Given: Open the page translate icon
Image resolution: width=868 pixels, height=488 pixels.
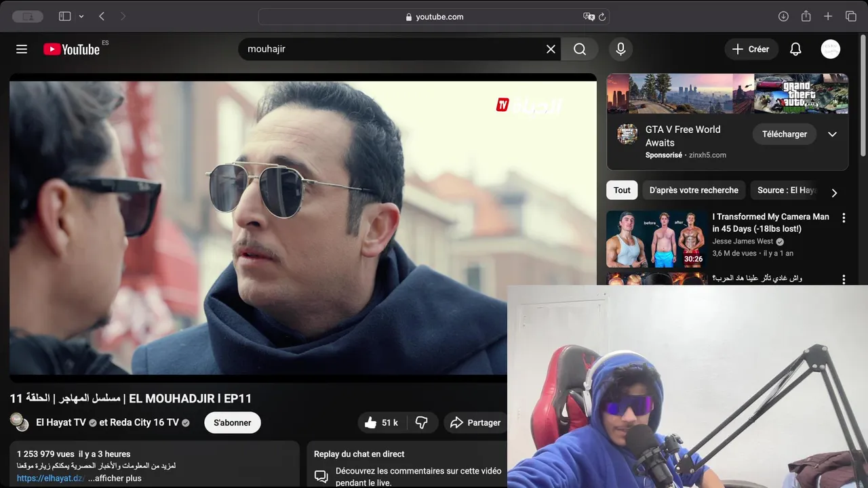Looking at the screenshot, I should pyautogui.click(x=589, y=16).
